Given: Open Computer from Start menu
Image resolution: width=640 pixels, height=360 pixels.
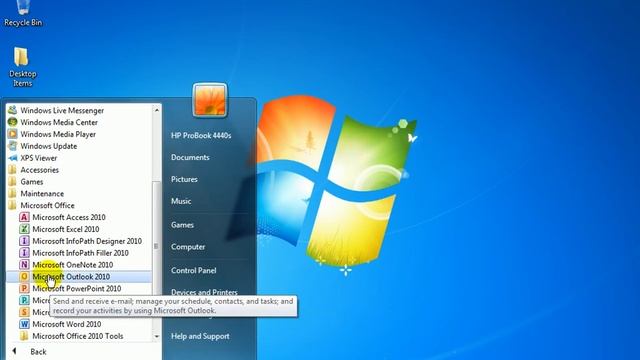Looking at the screenshot, I should pos(188,247).
